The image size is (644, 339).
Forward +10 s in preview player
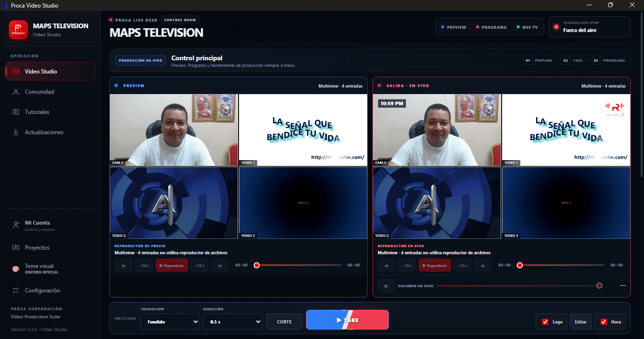point(199,265)
